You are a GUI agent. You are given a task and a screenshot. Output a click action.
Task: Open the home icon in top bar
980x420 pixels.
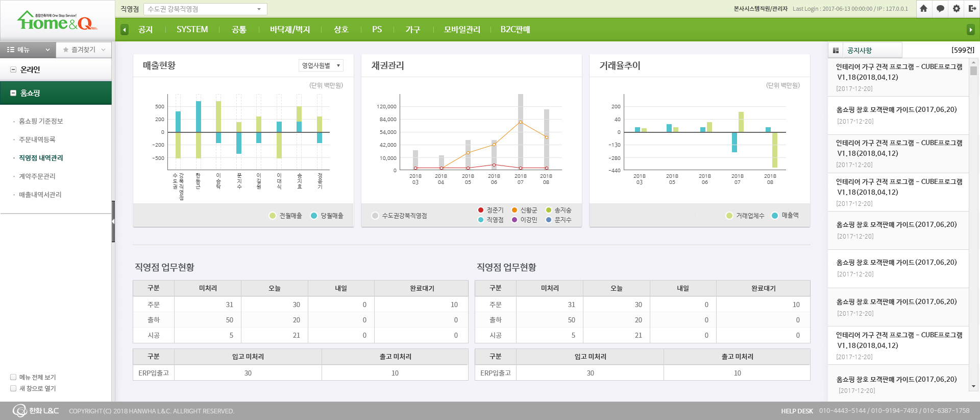click(923, 8)
